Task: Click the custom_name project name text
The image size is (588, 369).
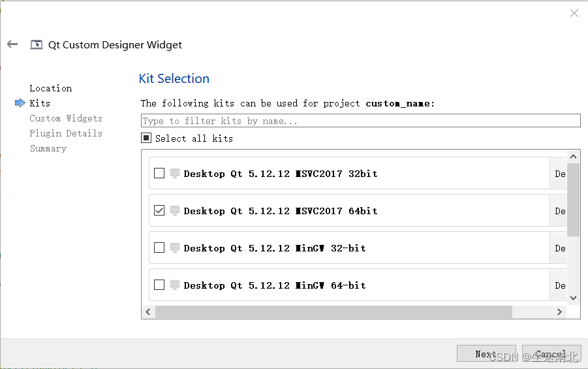Action: click(398, 103)
